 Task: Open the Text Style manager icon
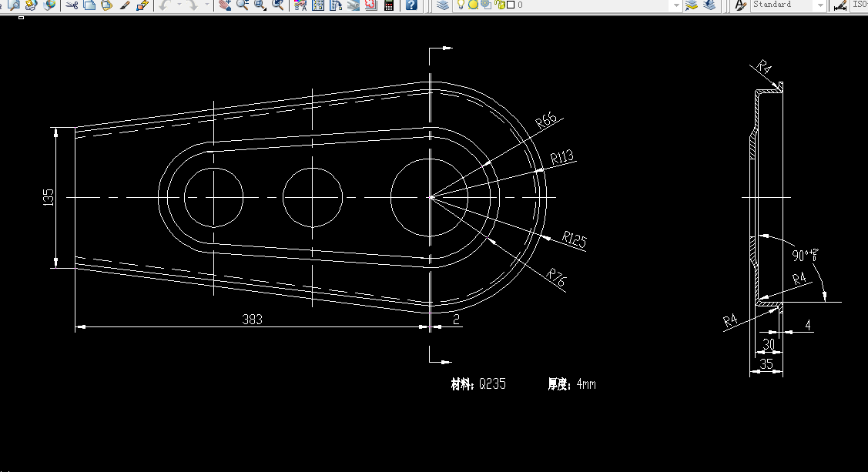point(740,5)
